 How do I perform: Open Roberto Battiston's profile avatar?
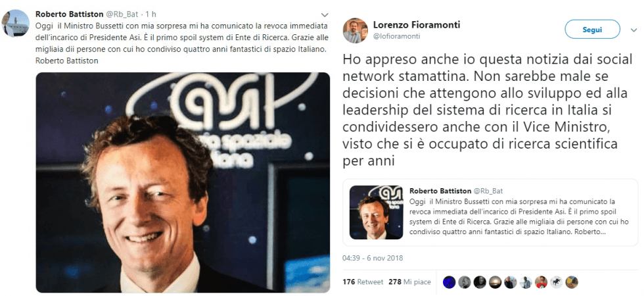pos(15,23)
